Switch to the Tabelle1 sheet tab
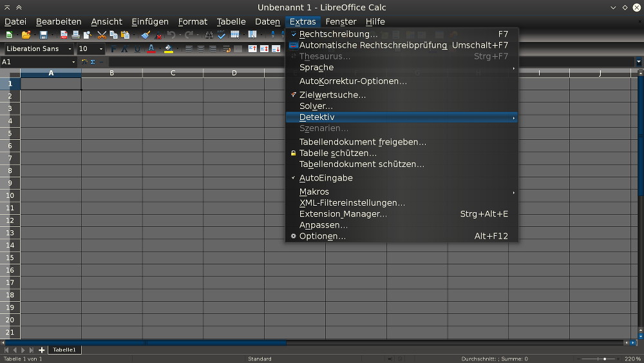This screenshot has width=644, height=363. [64, 350]
